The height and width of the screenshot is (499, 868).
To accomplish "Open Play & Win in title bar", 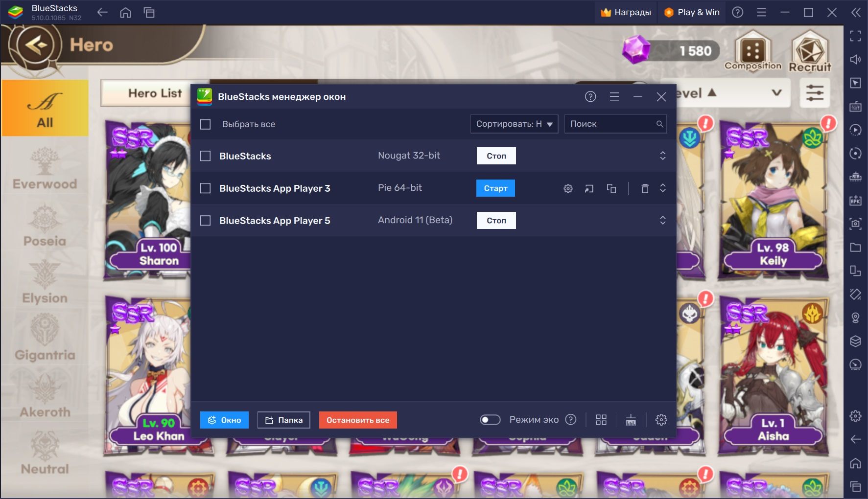I will pos(692,12).
